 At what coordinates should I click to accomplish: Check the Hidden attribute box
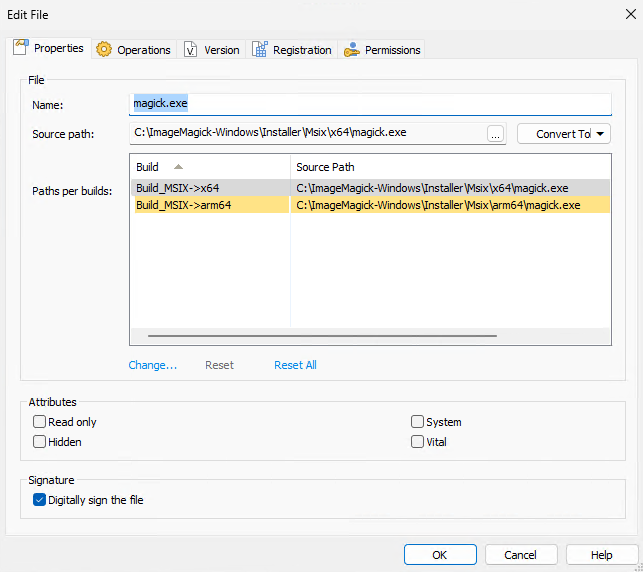coord(40,442)
